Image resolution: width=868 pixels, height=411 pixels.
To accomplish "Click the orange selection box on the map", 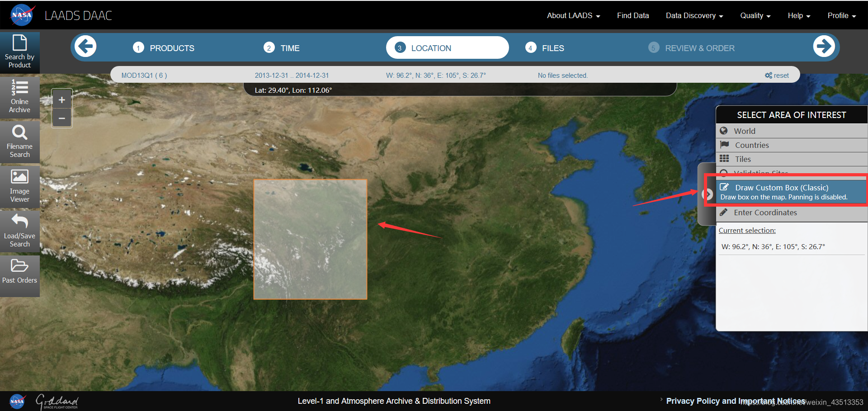I will pos(310,239).
